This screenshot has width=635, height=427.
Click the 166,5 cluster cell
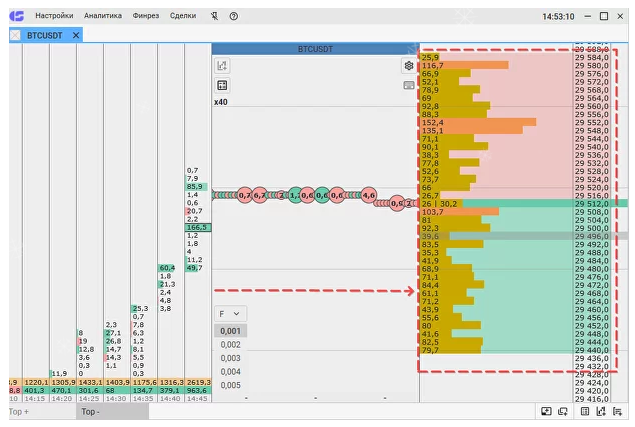[198, 228]
